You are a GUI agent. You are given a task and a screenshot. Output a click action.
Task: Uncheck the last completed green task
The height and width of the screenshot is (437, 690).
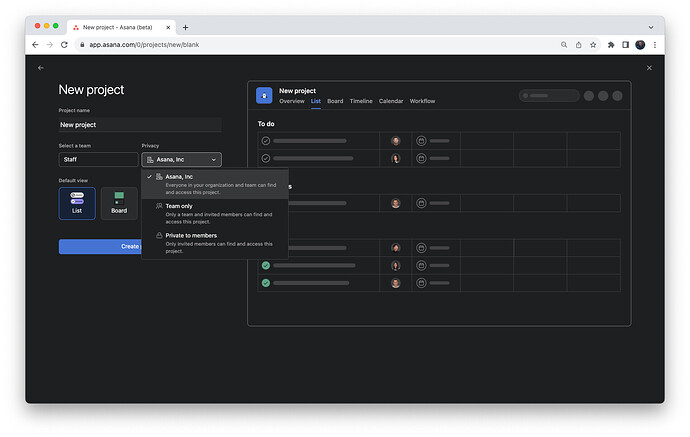point(266,283)
